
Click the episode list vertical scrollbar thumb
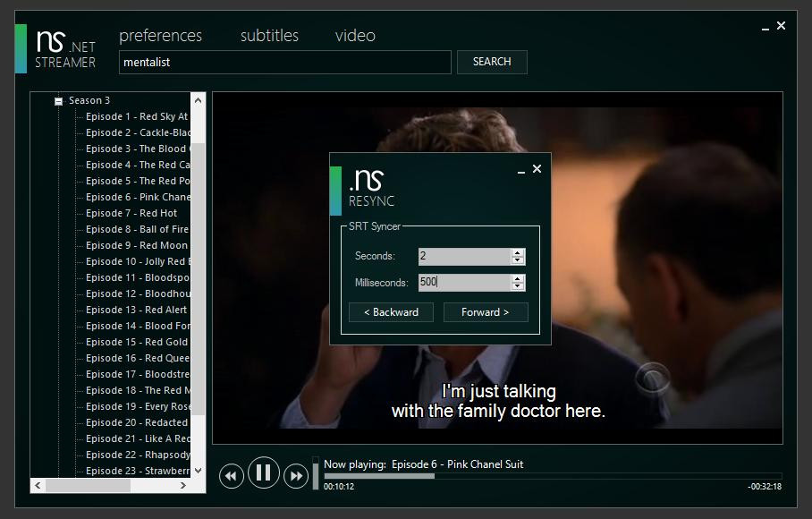tap(198, 278)
